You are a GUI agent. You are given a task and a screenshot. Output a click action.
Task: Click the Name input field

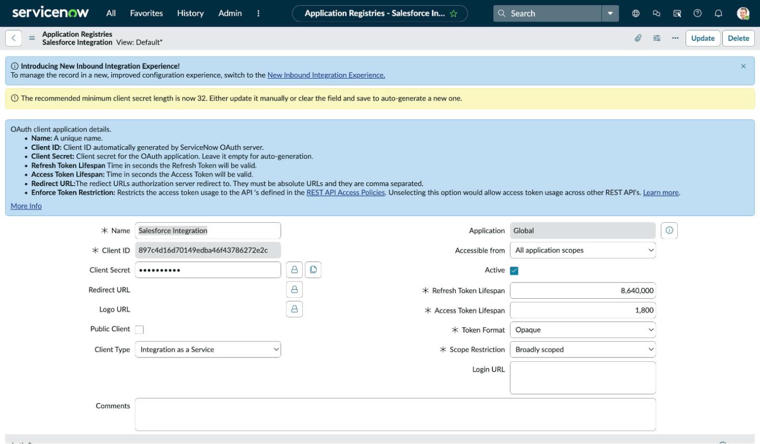click(208, 231)
